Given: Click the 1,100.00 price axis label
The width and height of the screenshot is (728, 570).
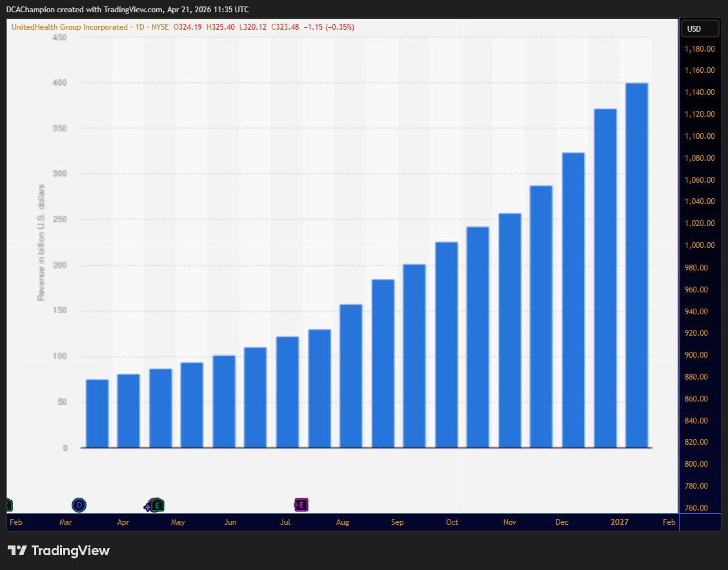Looking at the screenshot, I should (700, 136).
